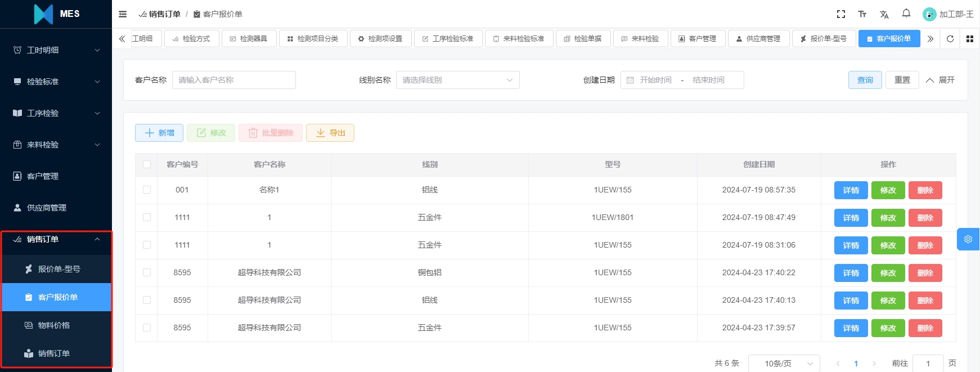This screenshot has height=372, width=980.
Task: Open the language translation icon
Action: 884,14
